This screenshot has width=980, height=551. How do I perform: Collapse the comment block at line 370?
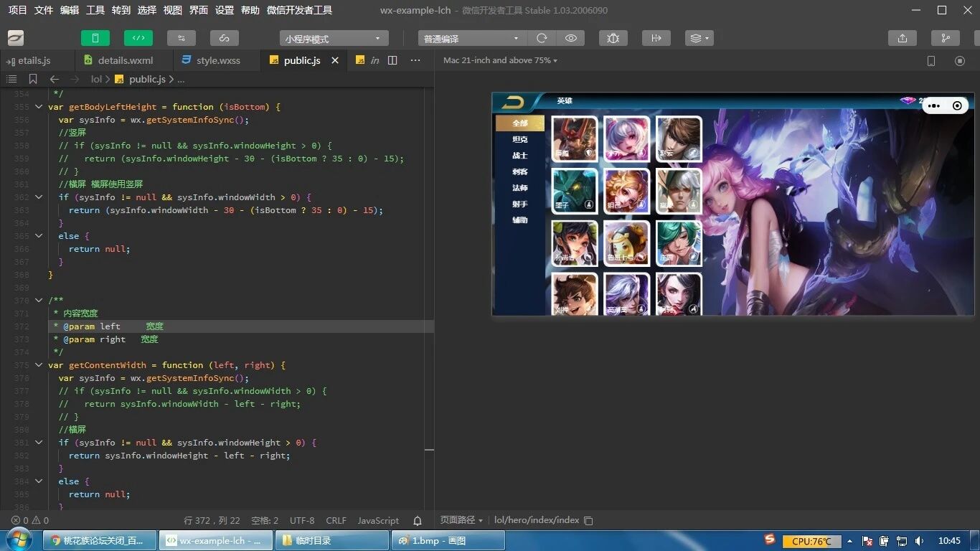(39, 301)
